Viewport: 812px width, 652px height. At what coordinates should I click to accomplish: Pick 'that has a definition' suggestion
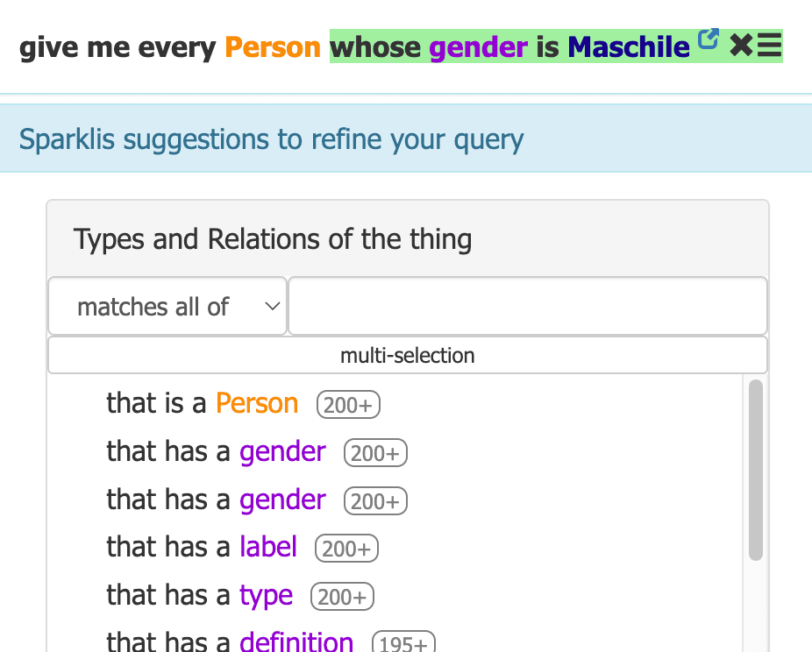point(230,641)
